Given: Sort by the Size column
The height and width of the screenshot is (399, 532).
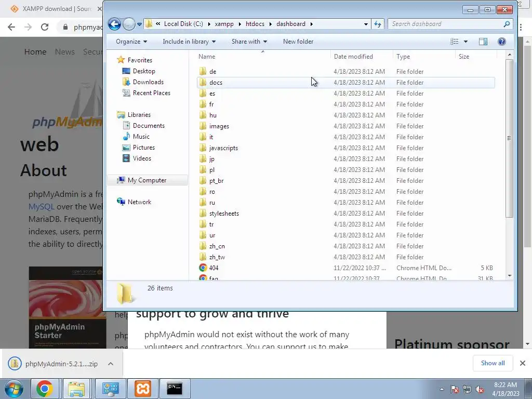Looking at the screenshot, I should point(476,57).
